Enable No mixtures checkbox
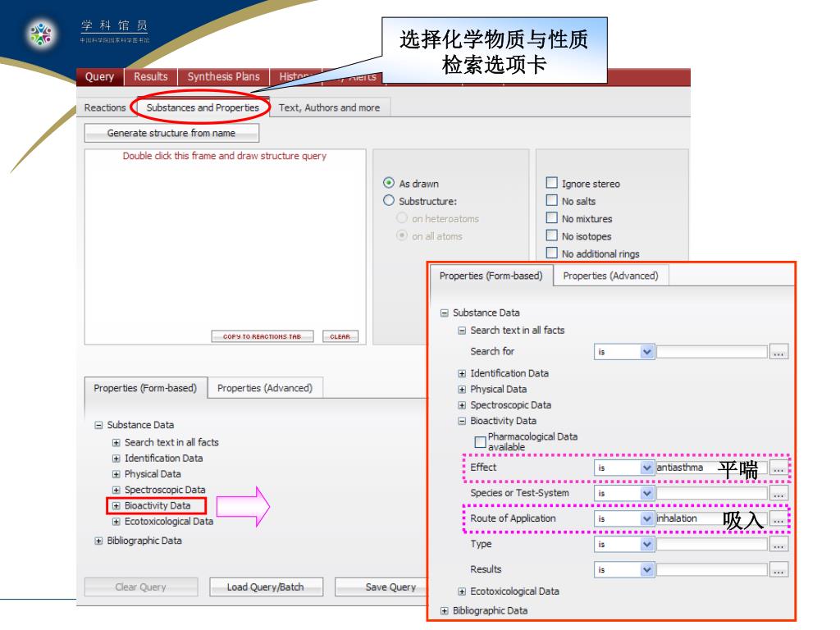Image resolution: width=840 pixels, height=630 pixels. [552, 218]
